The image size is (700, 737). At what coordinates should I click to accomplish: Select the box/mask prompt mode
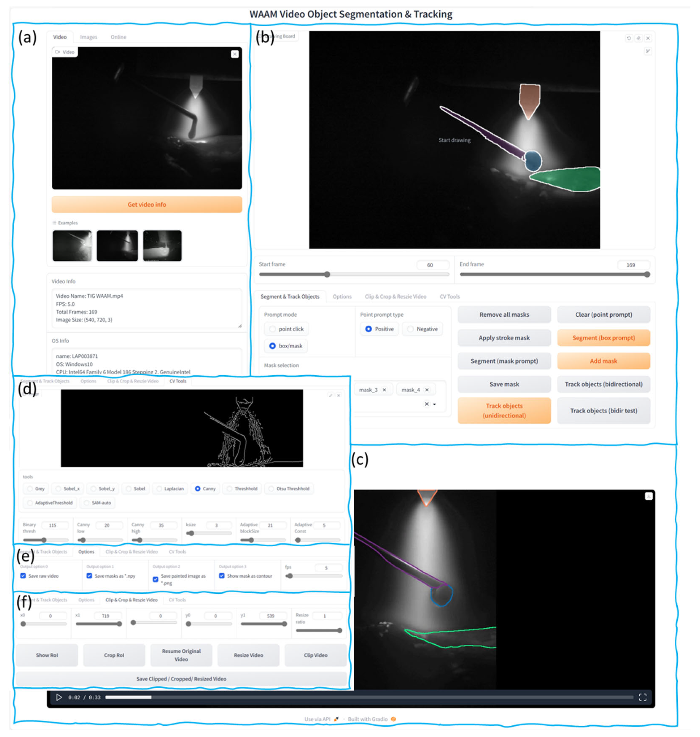point(286,346)
